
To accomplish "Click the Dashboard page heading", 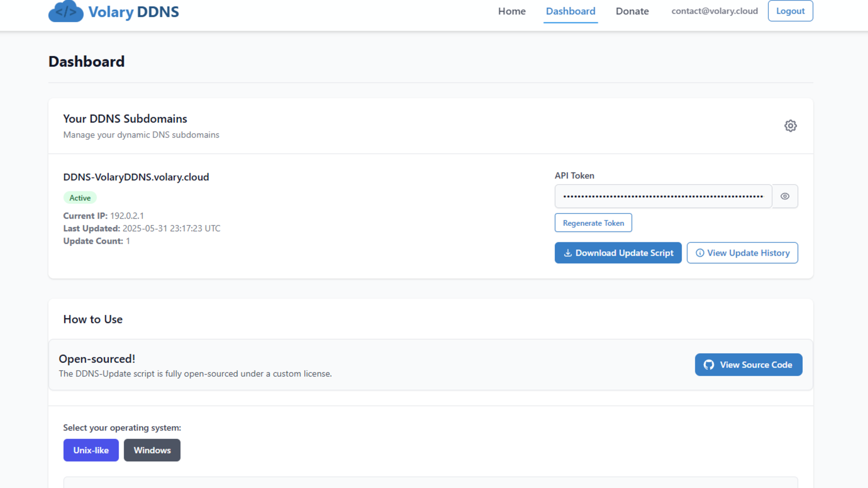I will [86, 61].
